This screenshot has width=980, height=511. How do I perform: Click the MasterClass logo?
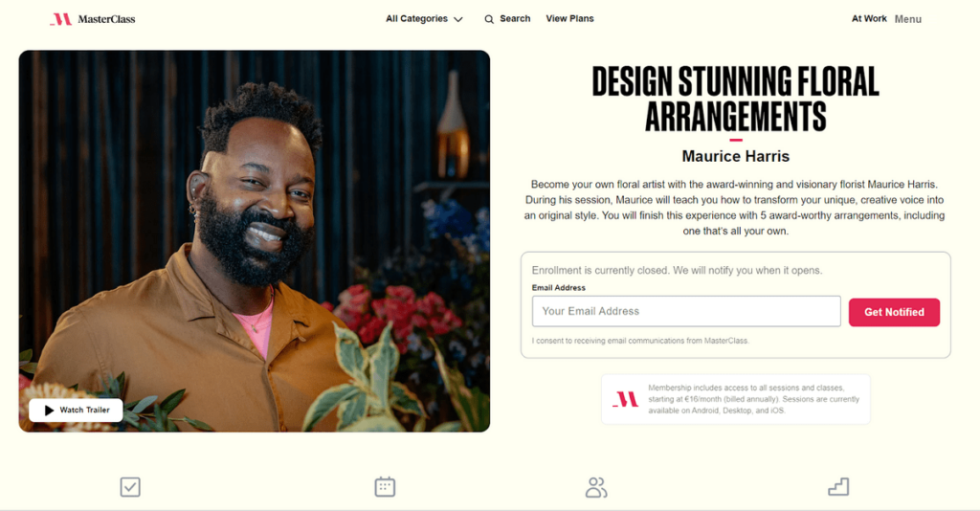tap(93, 19)
